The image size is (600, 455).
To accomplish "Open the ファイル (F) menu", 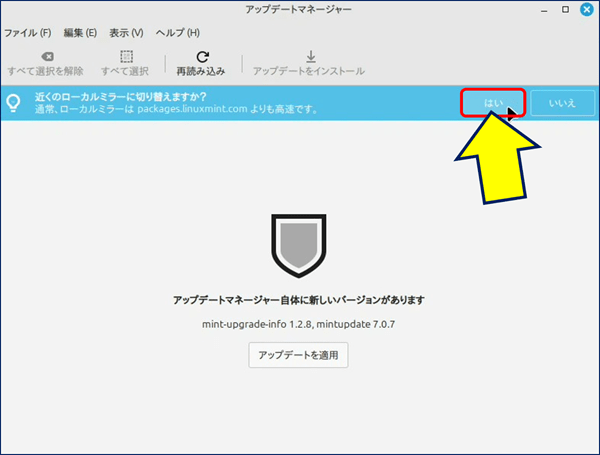I will (x=28, y=33).
